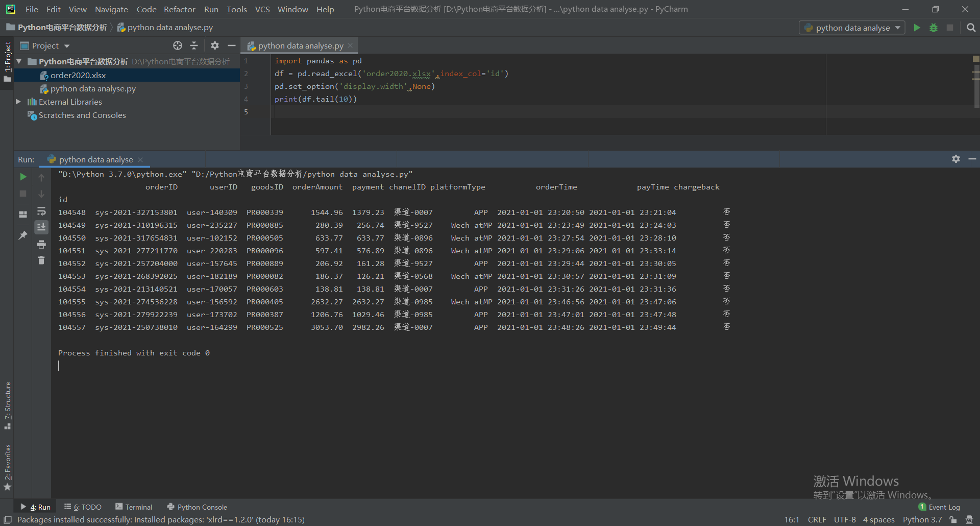Expand External Libraries node
The width and height of the screenshot is (980, 526).
[18, 102]
